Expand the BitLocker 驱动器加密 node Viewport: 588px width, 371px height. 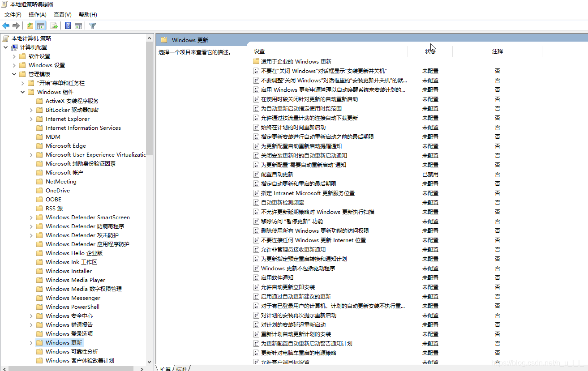(x=31, y=110)
